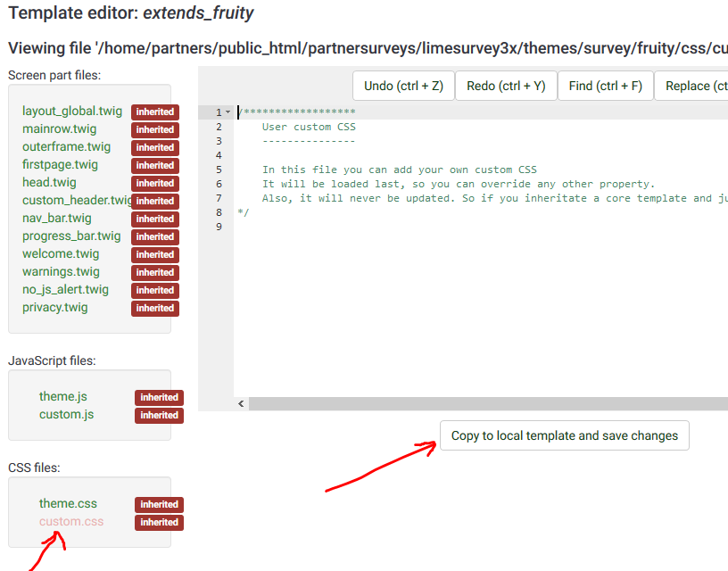Open layout_global.twig file

pos(72,112)
